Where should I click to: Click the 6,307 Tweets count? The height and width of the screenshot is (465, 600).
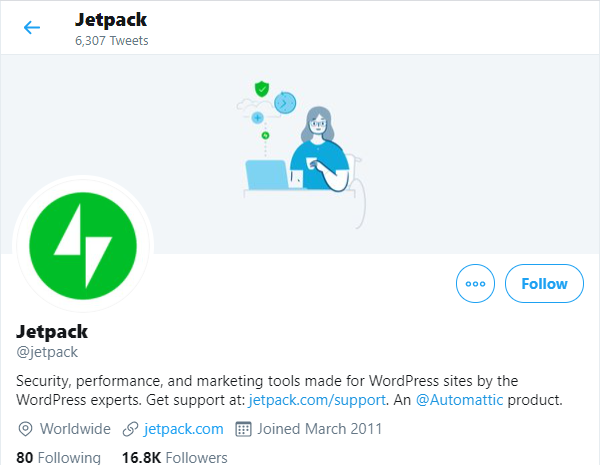tap(112, 41)
